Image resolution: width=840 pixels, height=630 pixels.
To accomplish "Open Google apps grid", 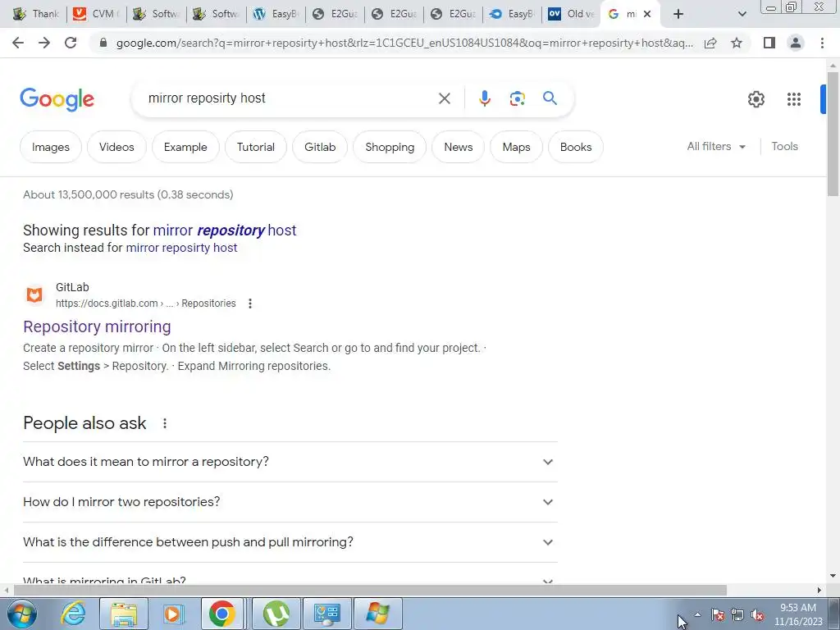I will (794, 99).
